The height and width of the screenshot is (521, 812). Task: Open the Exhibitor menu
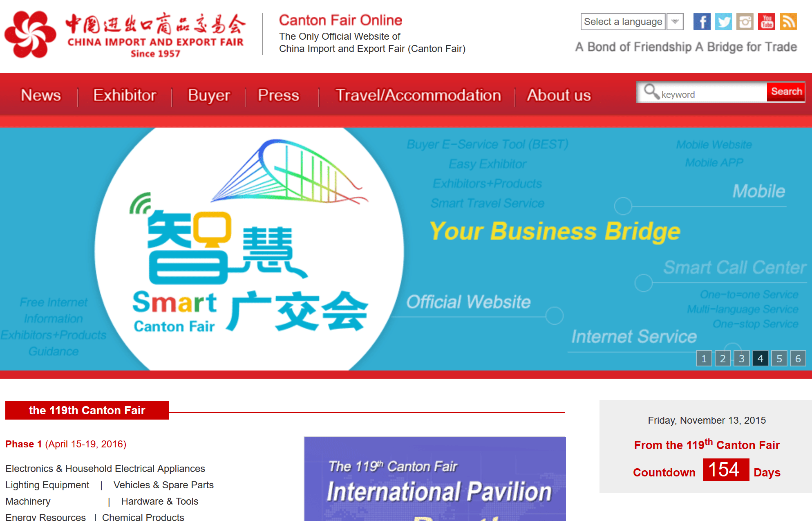pos(125,95)
